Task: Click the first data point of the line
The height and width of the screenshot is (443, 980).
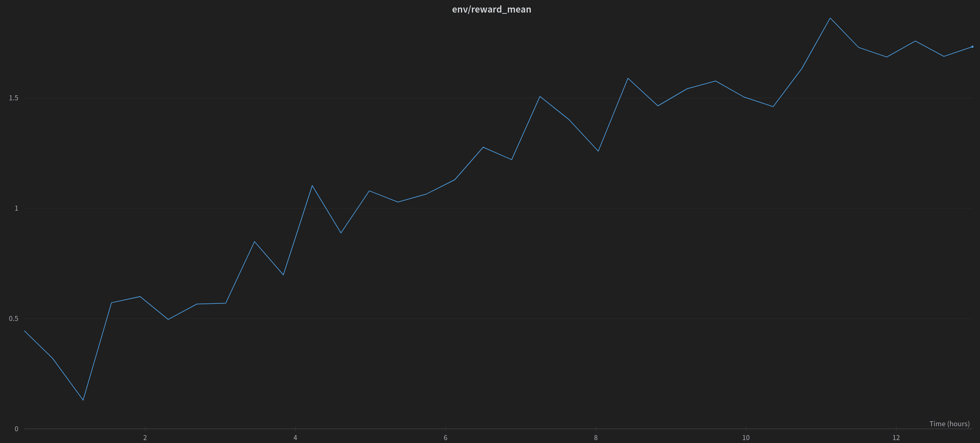Action: coord(25,331)
